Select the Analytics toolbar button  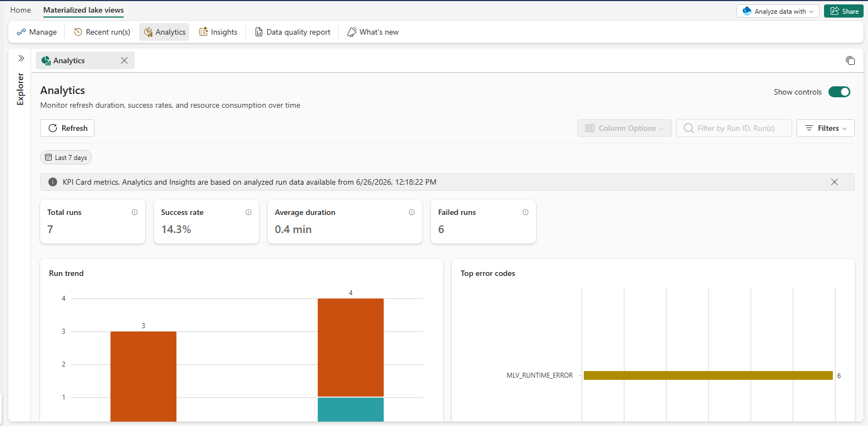pyautogui.click(x=164, y=32)
